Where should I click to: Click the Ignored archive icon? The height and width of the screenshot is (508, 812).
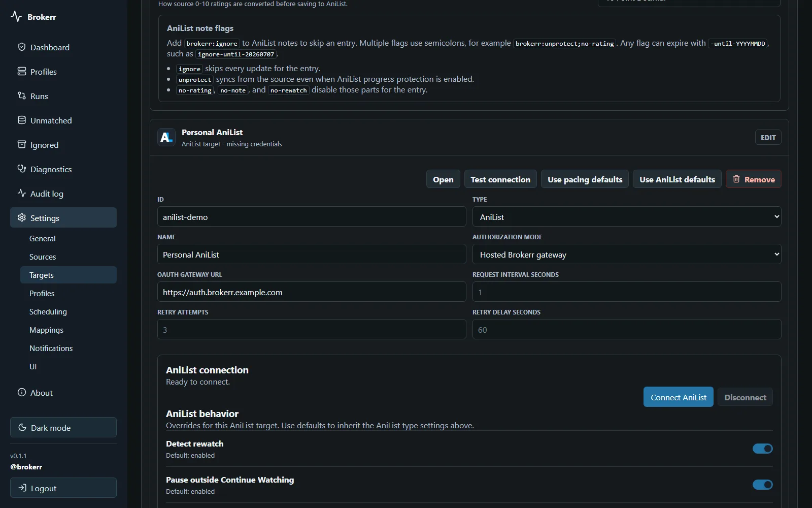pos(22,144)
